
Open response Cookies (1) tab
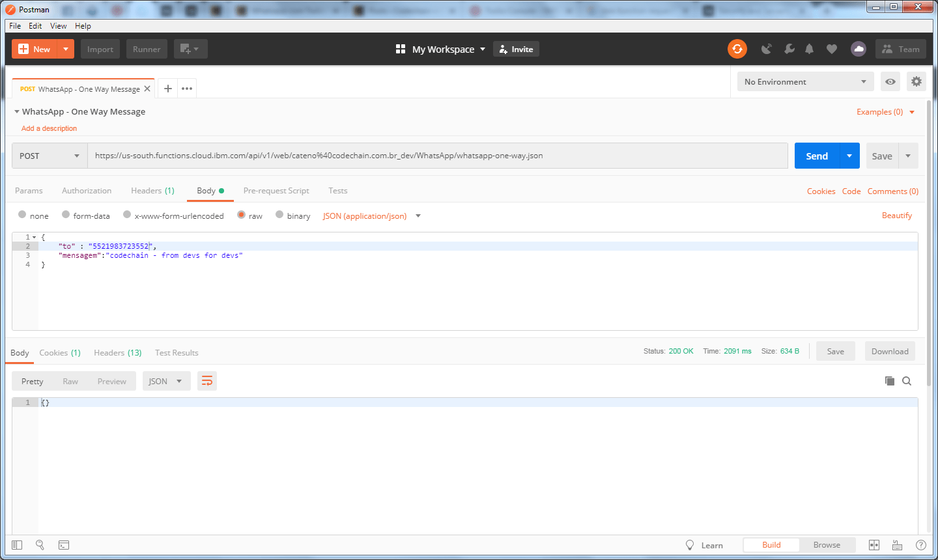pyautogui.click(x=60, y=352)
